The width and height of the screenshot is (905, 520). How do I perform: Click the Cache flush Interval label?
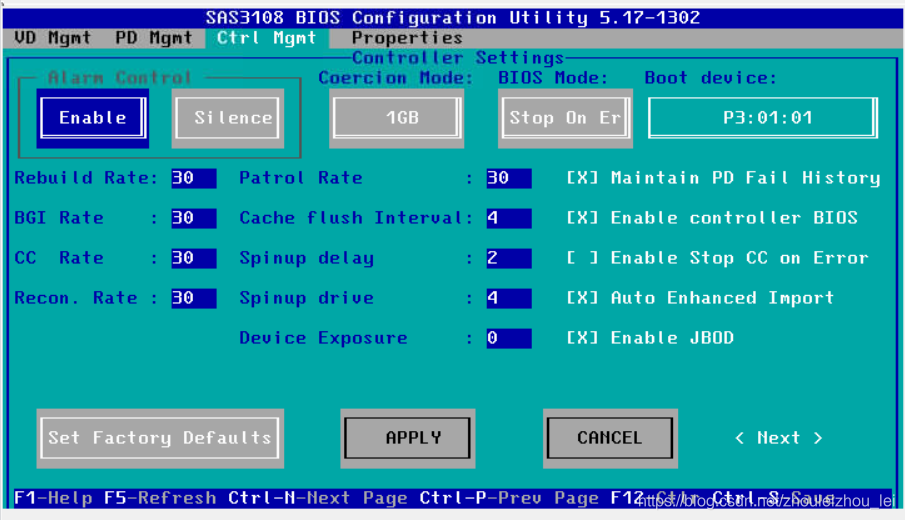pos(356,218)
